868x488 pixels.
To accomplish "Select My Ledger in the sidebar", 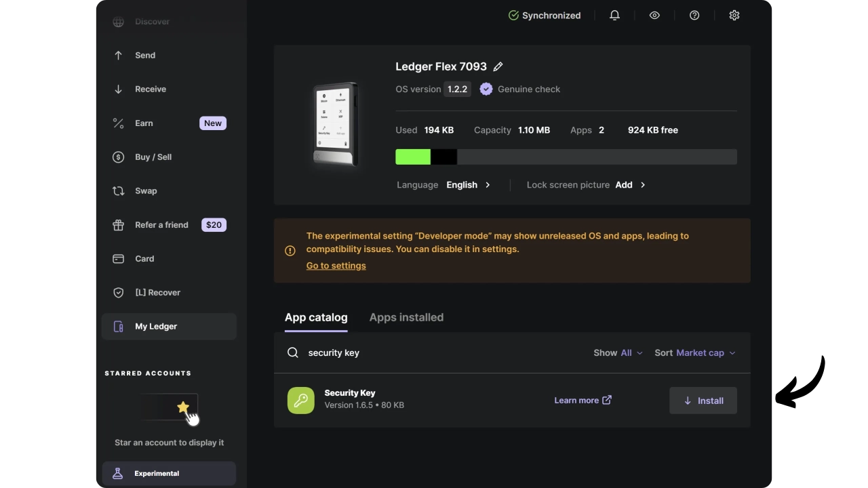I will pyautogui.click(x=169, y=327).
